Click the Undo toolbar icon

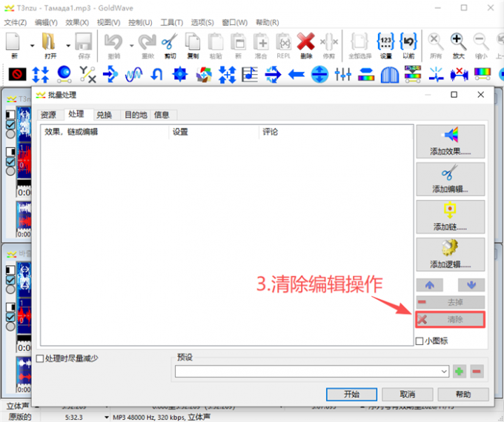[113, 41]
